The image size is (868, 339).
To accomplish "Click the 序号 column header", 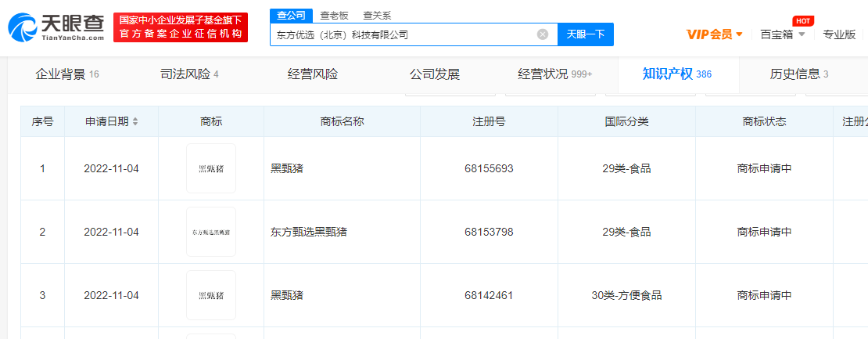I will [43, 122].
